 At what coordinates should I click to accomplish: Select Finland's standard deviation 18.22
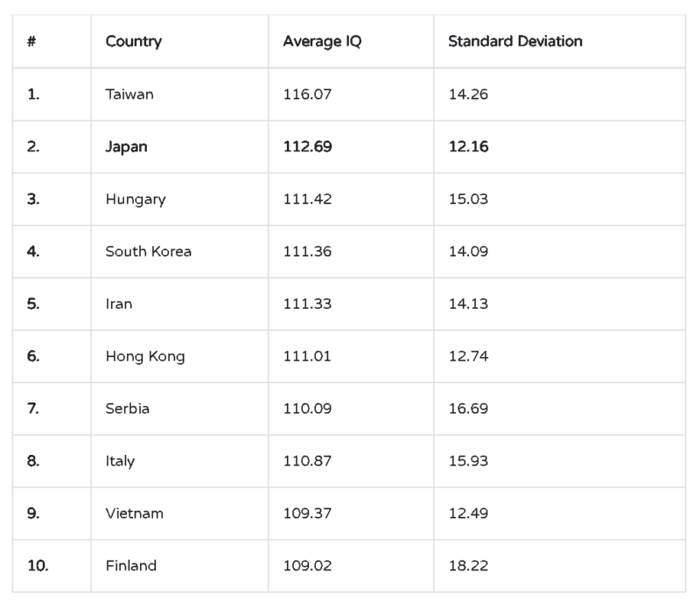(x=468, y=566)
